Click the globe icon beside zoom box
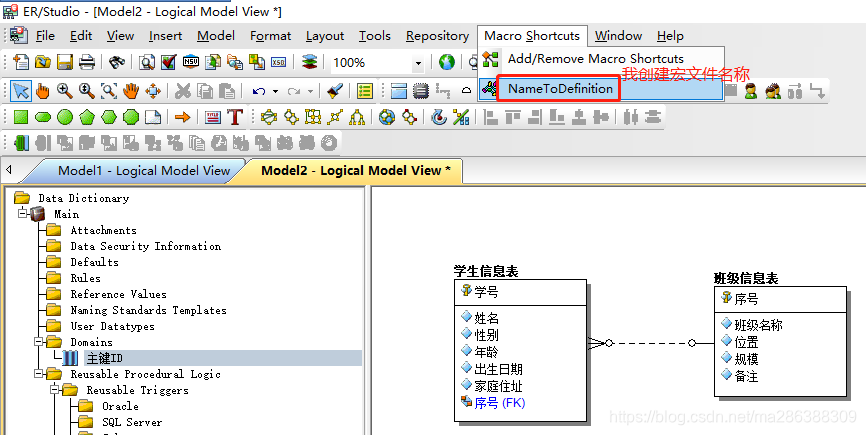The width and height of the screenshot is (866, 435). pos(447,62)
